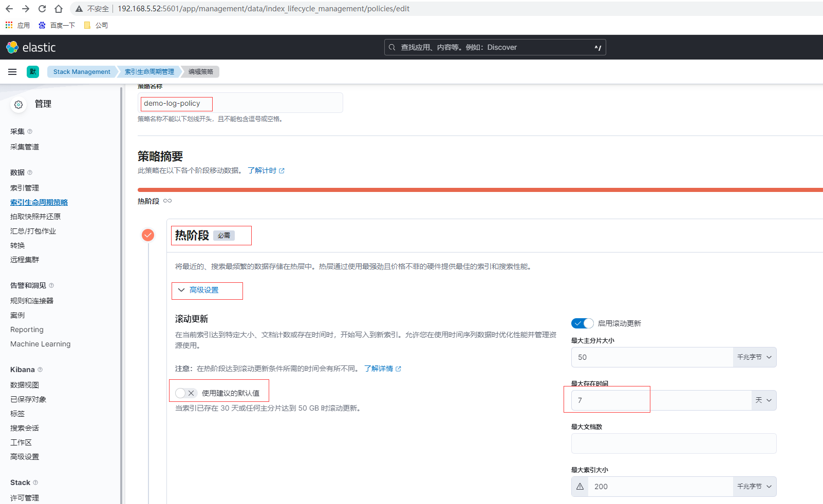Click Stack Management breadcrumb
This screenshot has height=504, width=823.
82,72
